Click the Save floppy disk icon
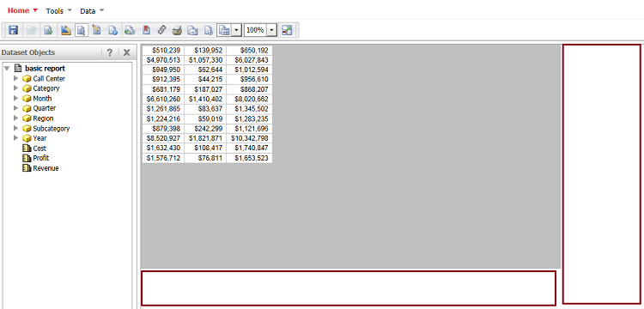The width and height of the screenshot is (644, 309). tap(13, 30)
